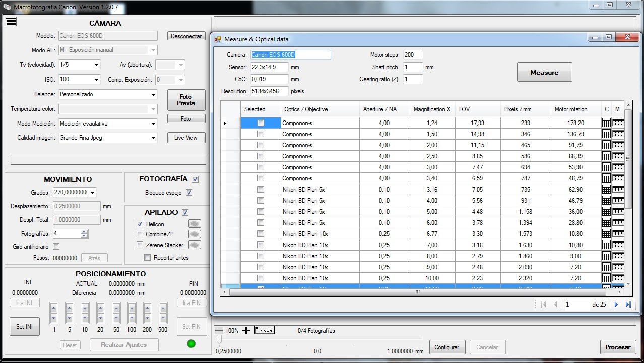
Task: Go to the next page of the table
Action: pyautogui.click(x=616, y=304)
